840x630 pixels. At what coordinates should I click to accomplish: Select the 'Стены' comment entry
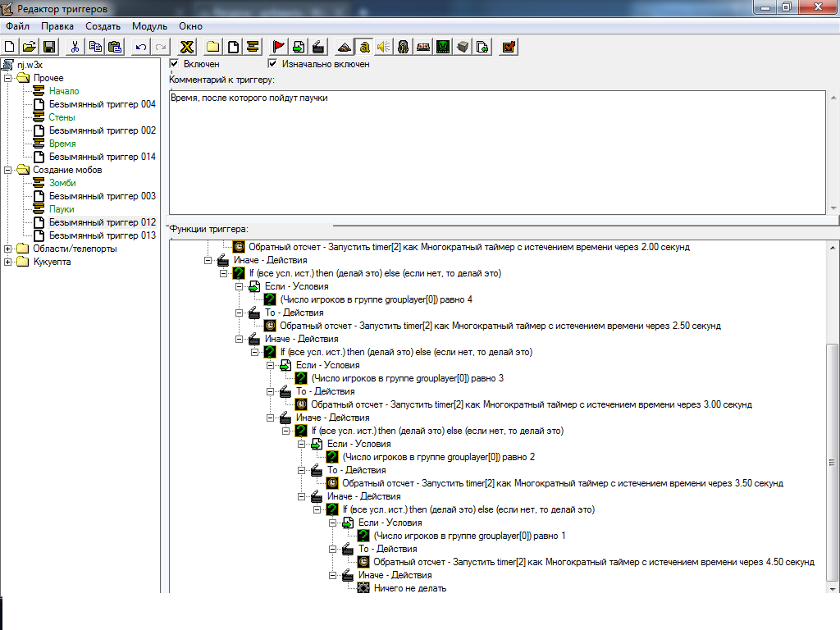click(62, 117)
